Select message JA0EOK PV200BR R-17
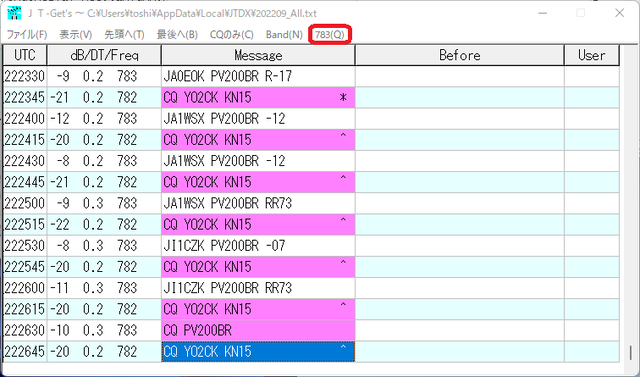 (x=258, y=76)
